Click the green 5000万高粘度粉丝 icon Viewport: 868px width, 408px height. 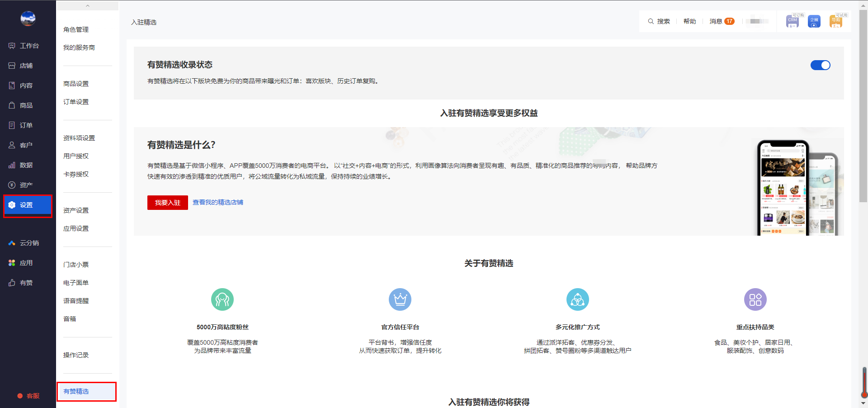point(222,299)
